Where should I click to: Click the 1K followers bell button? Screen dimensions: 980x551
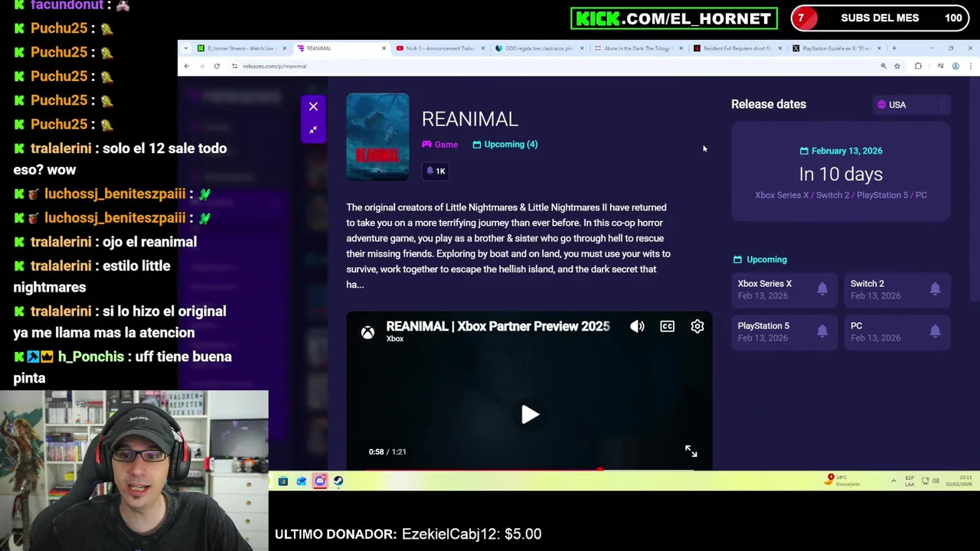(x=435, y=171)
